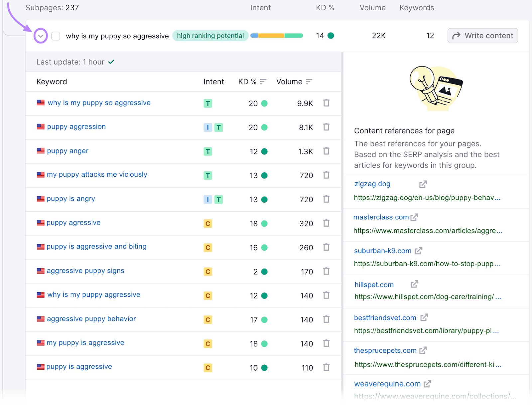
Task: Open the keyword "my puppy attacks me viciously"
Action: 97,174
